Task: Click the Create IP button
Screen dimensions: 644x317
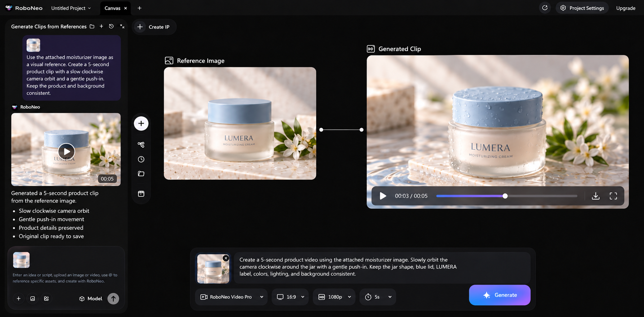Action: [154, 27]
